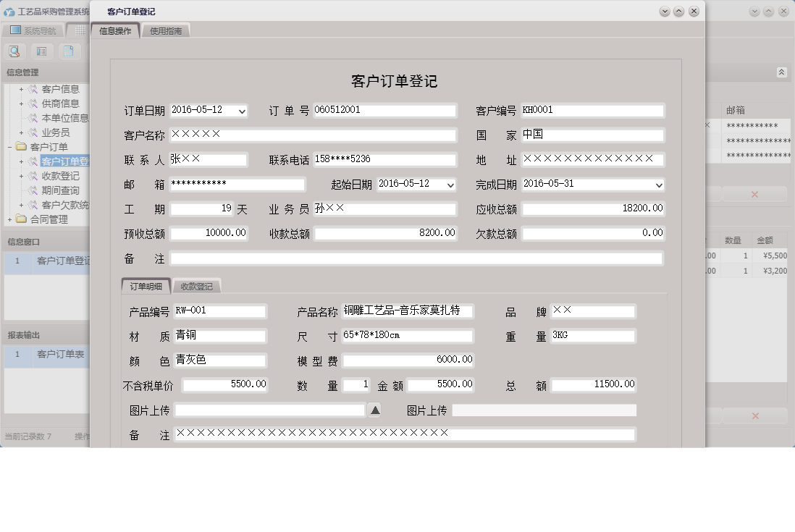Viewport: 795px width, 532px height.
Task: Click the grid icon tab beside 系统导航
Action: (x=80, y=30)
